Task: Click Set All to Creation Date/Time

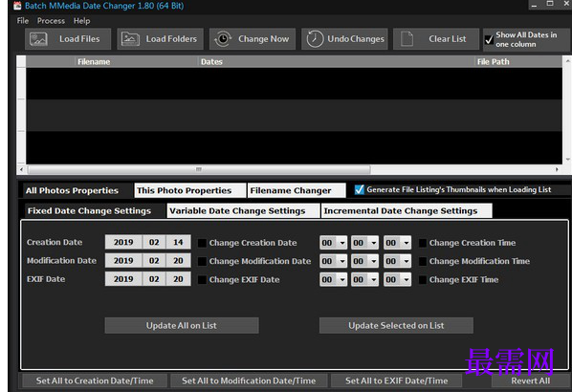Action: point(95,381)
